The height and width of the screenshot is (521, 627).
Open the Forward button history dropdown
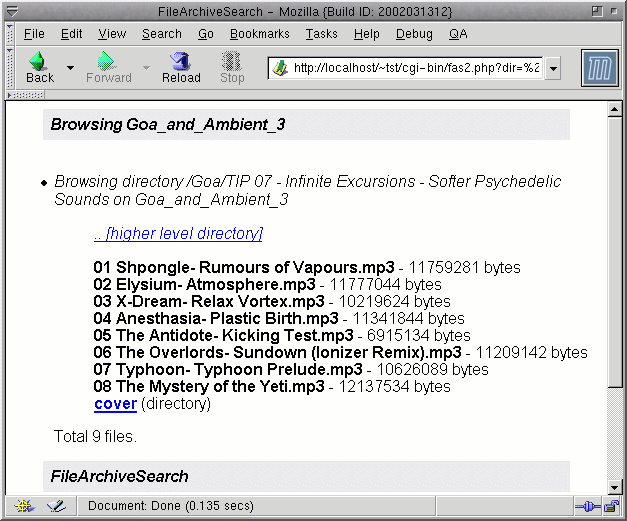146,68
